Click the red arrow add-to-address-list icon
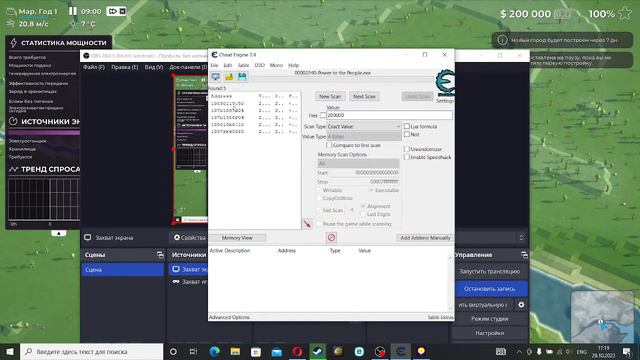This screenshot has height=360, width=640. point(307,224)
